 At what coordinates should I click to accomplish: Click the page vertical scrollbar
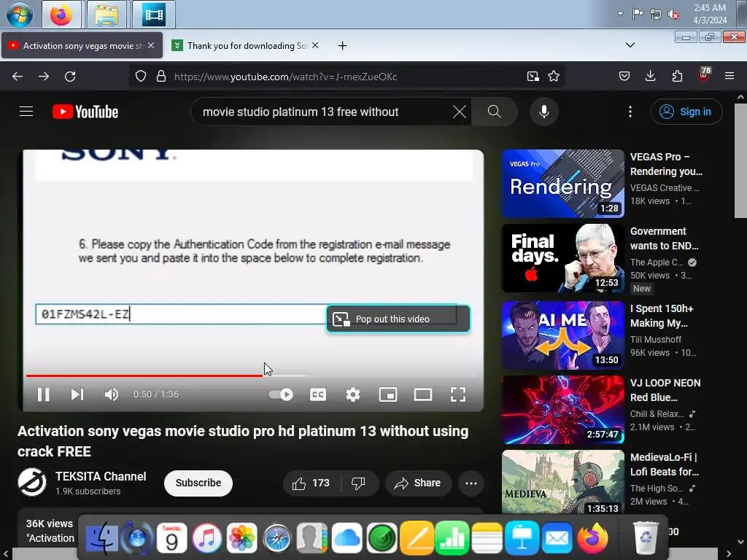click(x=740, y=162)
